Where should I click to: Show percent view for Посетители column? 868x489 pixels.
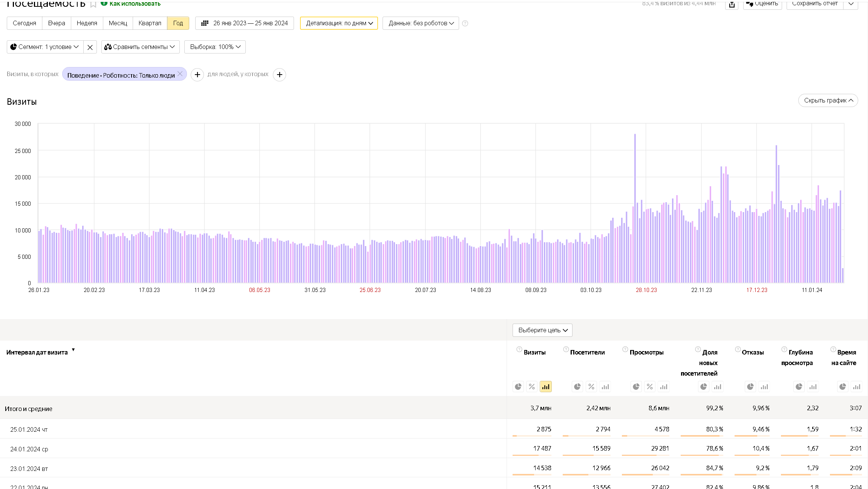[591, 387]
